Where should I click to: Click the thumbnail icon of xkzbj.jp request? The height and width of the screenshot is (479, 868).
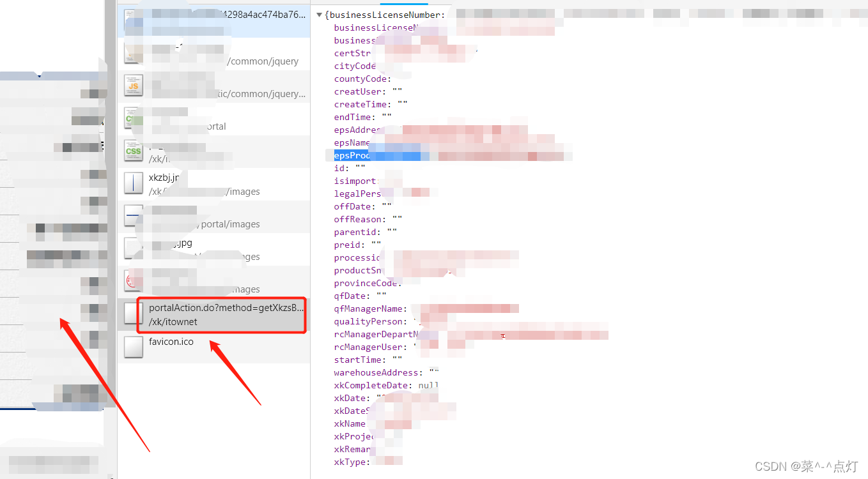click(x=134, y=184)
